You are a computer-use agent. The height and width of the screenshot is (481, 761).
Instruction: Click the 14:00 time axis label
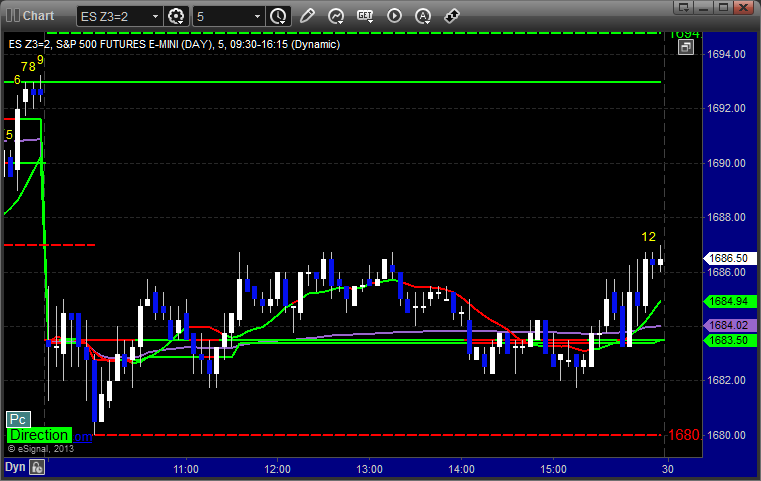click(462, 469)
